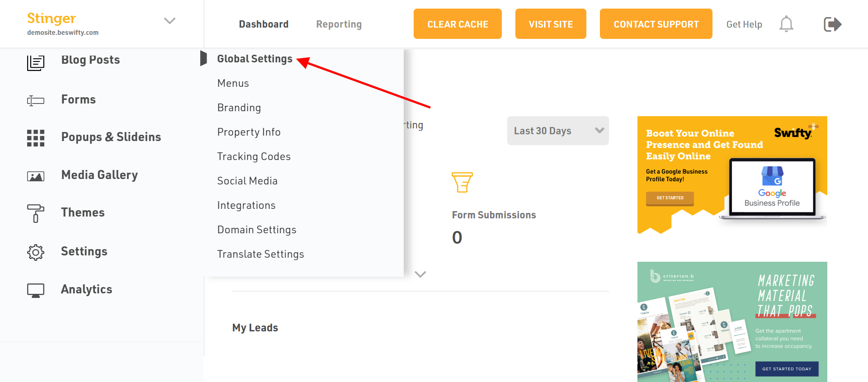The image size is (868, 382).
Task: Open Forms from the sidebar
Action: pyautogui.click(x=78, y=99)
